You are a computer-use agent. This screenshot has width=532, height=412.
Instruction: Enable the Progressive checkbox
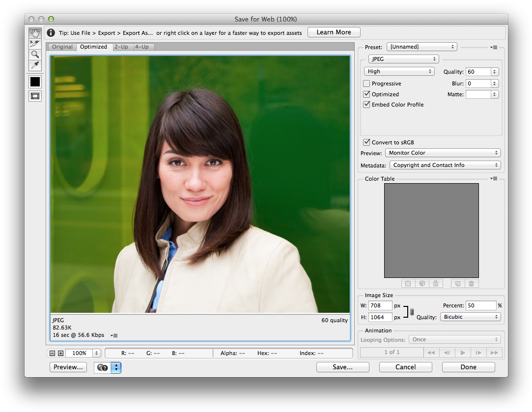tap(366, 83)
